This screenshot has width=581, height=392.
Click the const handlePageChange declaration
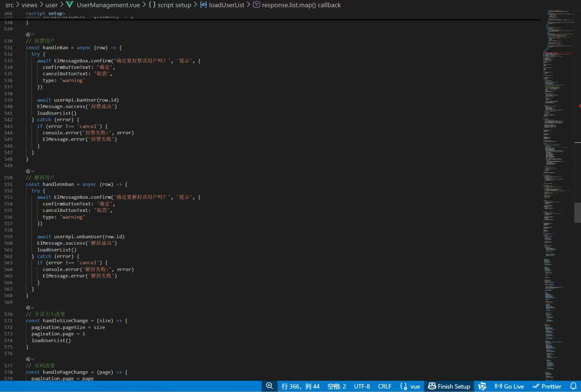pyautogui.click(x=77, y=372)
